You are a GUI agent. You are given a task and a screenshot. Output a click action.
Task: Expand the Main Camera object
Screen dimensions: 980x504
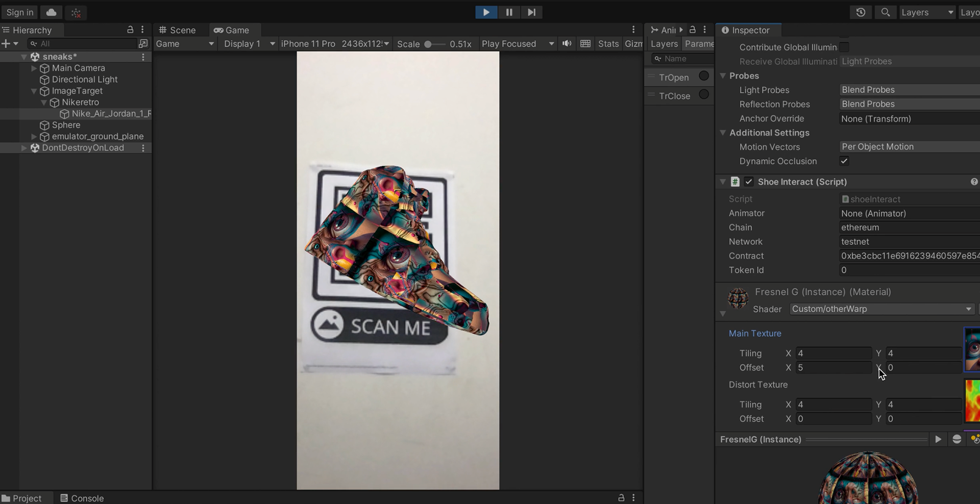tap(34, 68)
